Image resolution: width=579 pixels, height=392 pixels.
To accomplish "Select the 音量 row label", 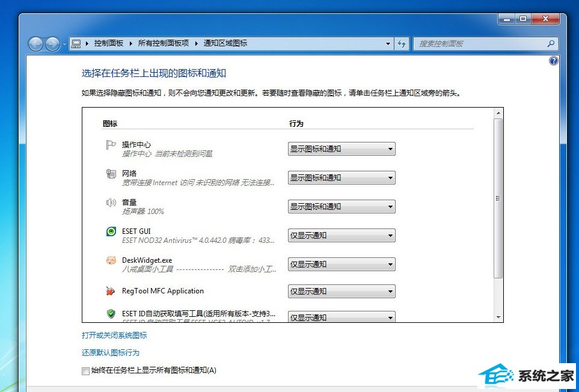I will click(129, 202).
